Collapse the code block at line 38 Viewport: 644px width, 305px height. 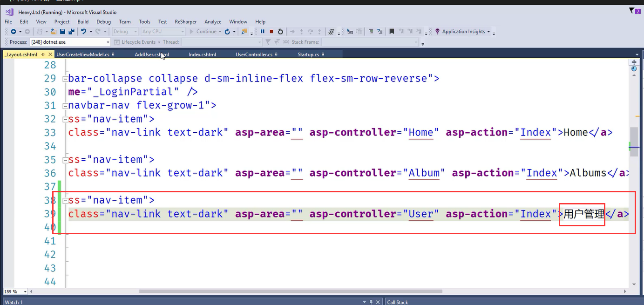pos(64,201)
